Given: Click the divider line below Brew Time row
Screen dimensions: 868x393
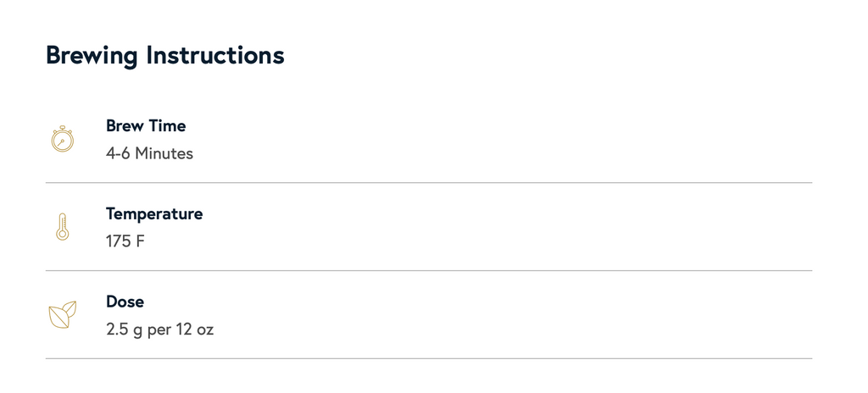Looking at the screenshot, I should click(x=429, y=182).
